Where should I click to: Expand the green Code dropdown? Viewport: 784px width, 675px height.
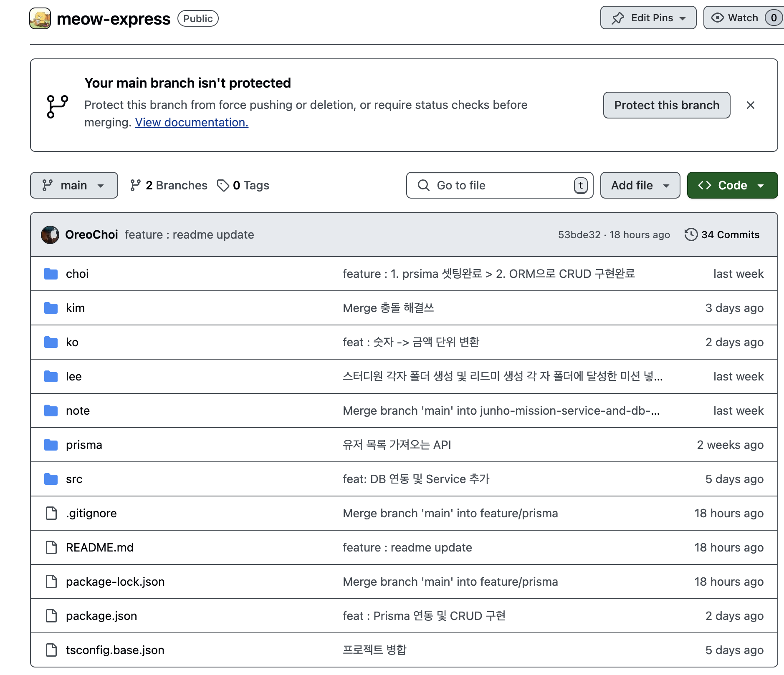(x=732, y=185)
